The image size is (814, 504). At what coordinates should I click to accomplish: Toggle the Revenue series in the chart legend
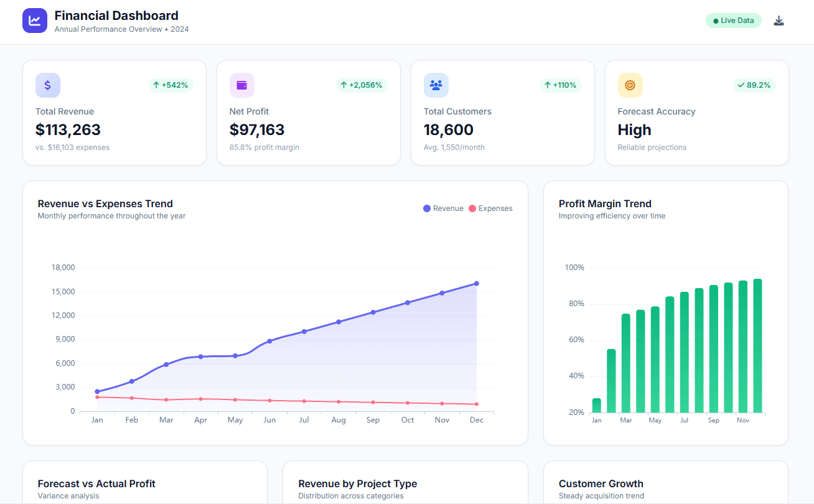pyautogui.click(x=443, y=208)
